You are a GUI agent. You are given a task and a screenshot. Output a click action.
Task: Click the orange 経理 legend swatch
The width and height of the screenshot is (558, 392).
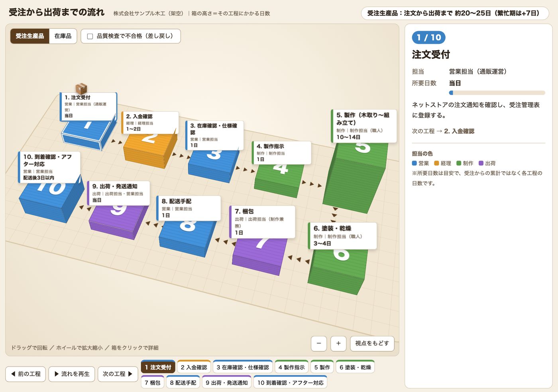436,163
